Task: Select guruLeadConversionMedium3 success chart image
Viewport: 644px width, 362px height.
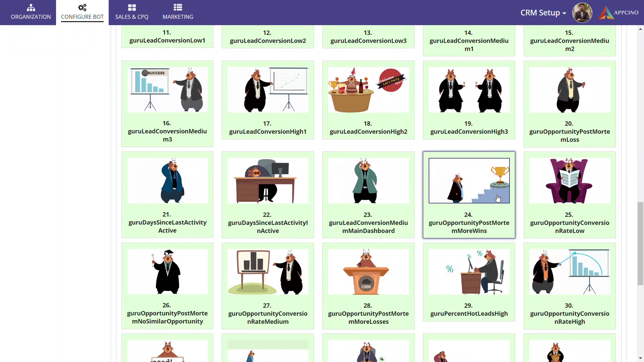Action: (167, 90)
